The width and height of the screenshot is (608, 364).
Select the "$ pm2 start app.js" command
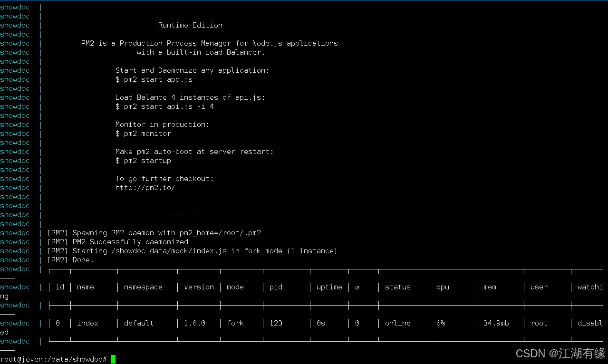pos(154,79)
